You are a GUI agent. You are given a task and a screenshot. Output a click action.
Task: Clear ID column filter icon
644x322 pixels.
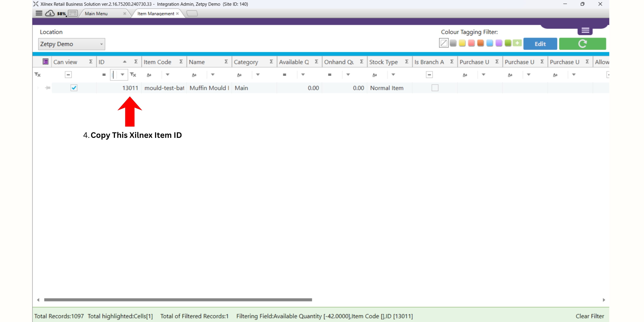pos(133,74)
